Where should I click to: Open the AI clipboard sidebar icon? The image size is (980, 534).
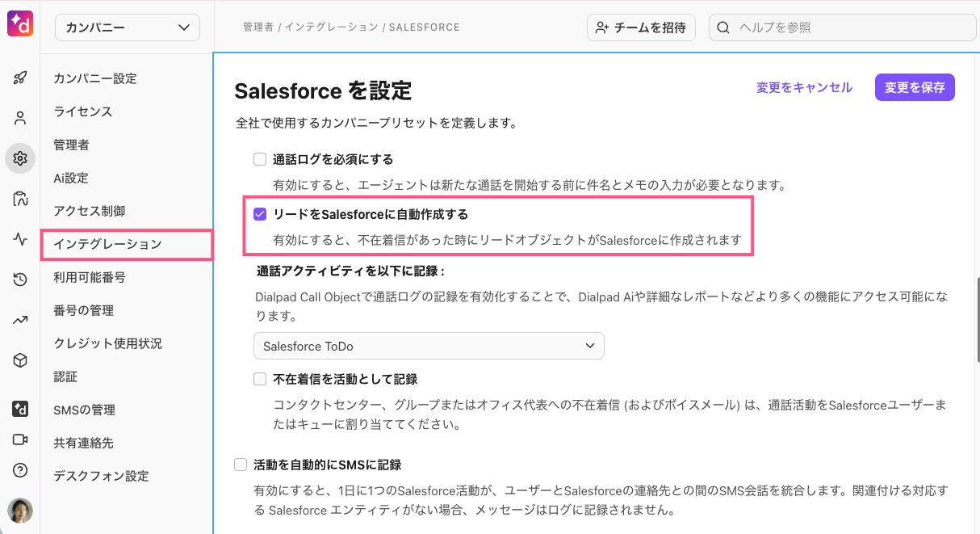20,199
